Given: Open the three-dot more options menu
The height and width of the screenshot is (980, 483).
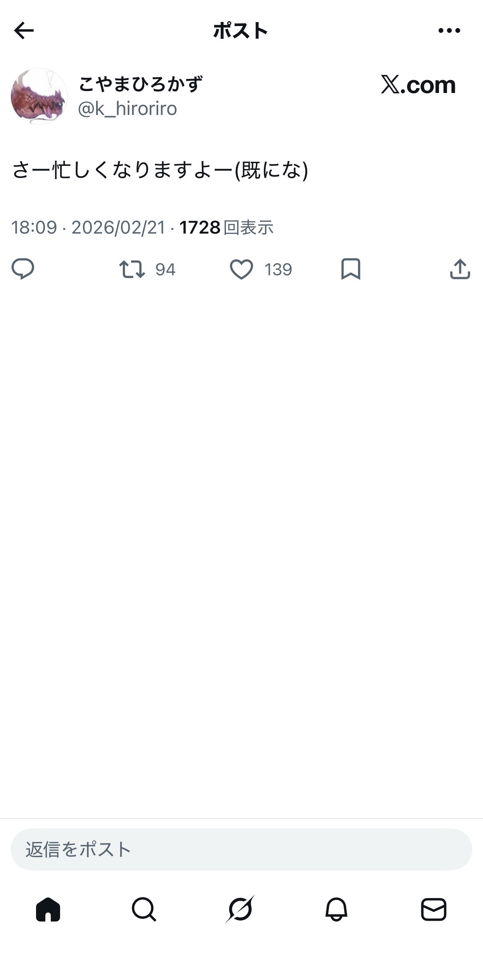Looking at the screenshot, I should pyautogui.click(x=449, y=31).
